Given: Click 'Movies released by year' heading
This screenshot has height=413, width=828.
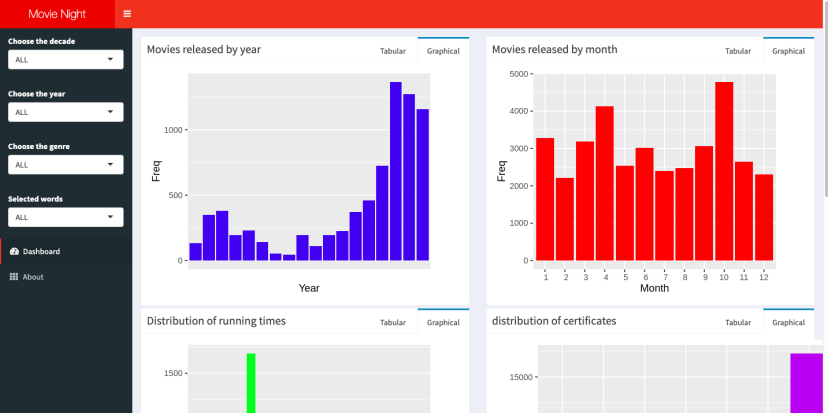Looking at the screenshot, I should [x=204, y=50].
